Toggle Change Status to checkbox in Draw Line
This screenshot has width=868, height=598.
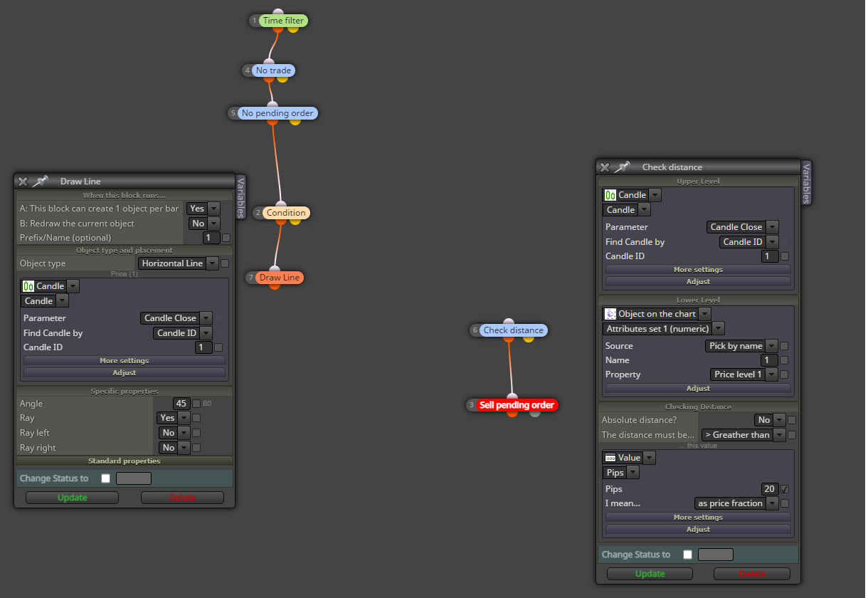tap(106, 478)
